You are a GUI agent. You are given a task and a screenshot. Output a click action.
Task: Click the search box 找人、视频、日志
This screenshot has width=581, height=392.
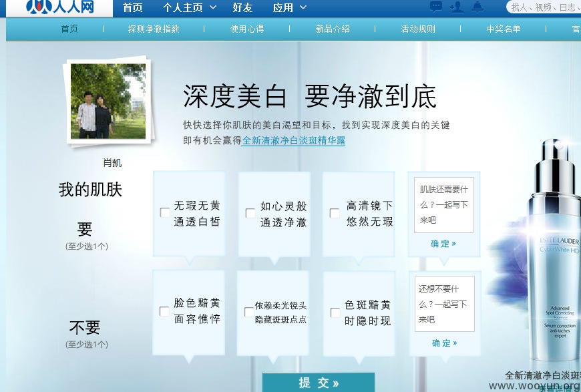544,7
